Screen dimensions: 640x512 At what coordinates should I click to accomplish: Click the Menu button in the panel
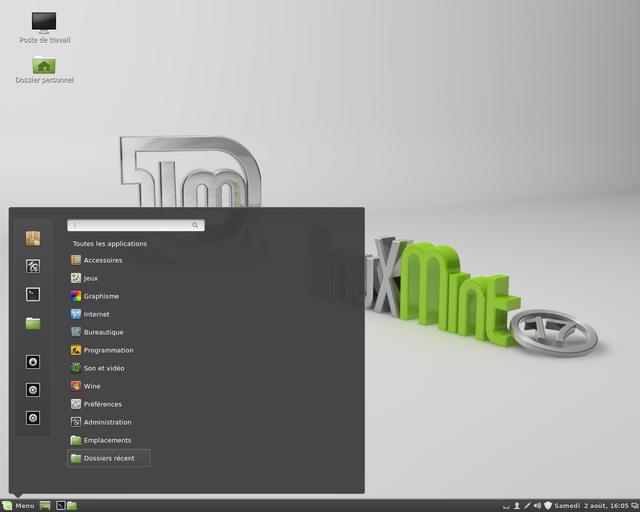click(x=19, y=505)
